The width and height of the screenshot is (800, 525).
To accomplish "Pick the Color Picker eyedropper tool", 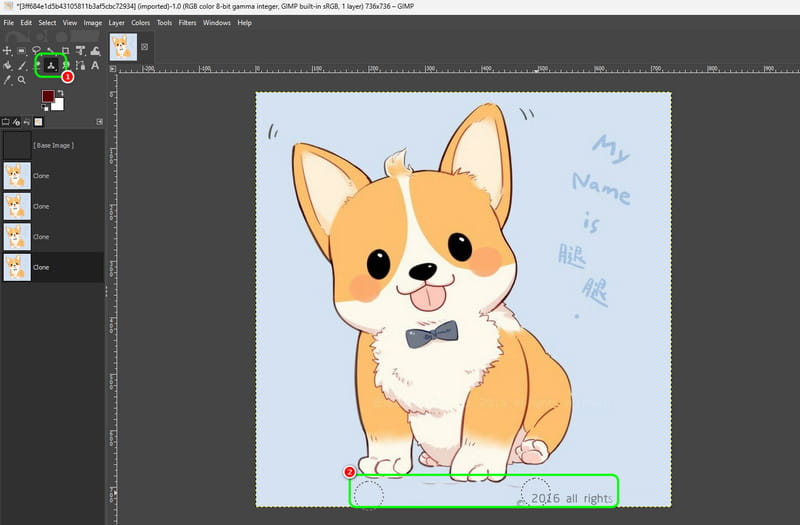I will point(8,80).
